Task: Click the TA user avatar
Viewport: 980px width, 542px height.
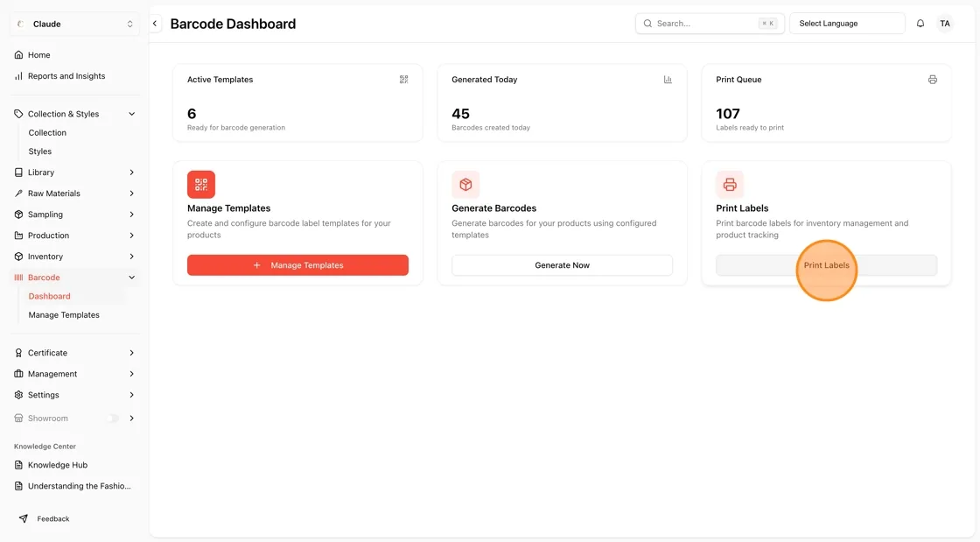Action: click(x=944, y=23)
